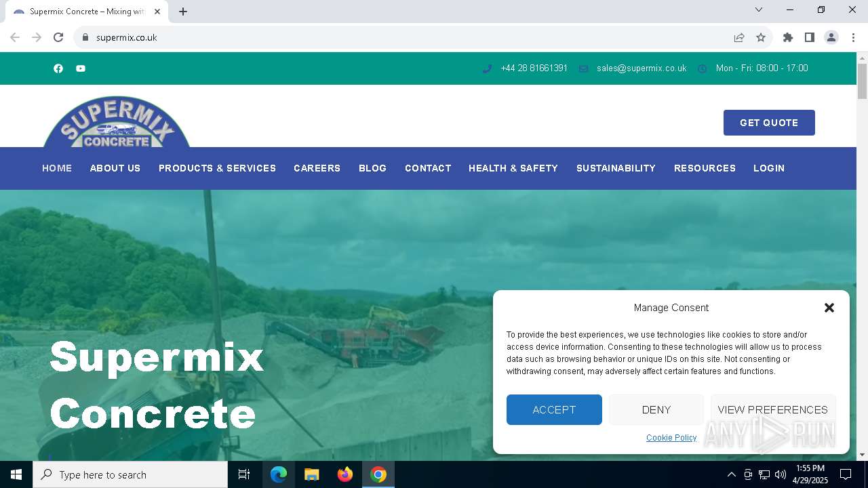Bookmark this page with the star icon
Image resolution: width=868 pixels, height=488 pixels.
761,37
